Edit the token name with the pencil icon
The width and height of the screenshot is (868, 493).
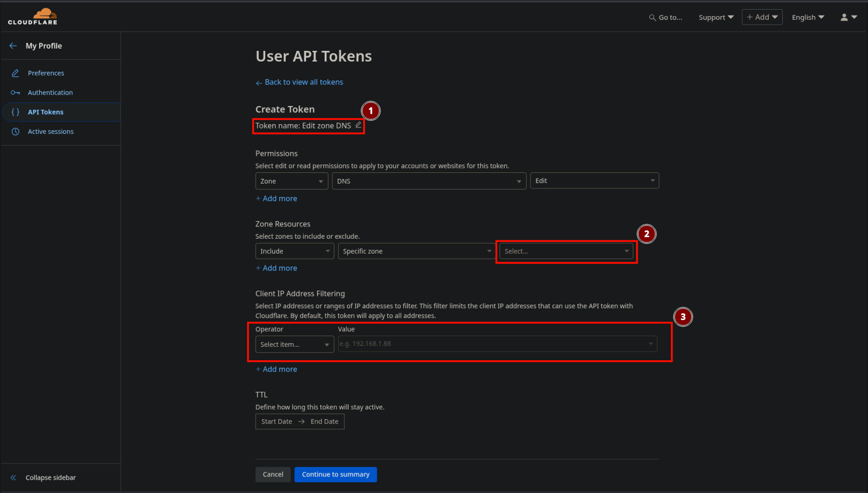point(358,125)
